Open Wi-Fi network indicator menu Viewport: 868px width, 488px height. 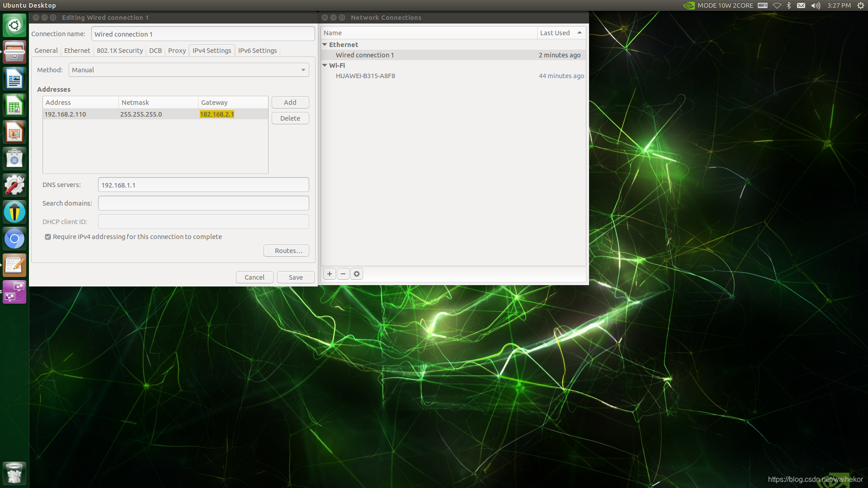777,5
